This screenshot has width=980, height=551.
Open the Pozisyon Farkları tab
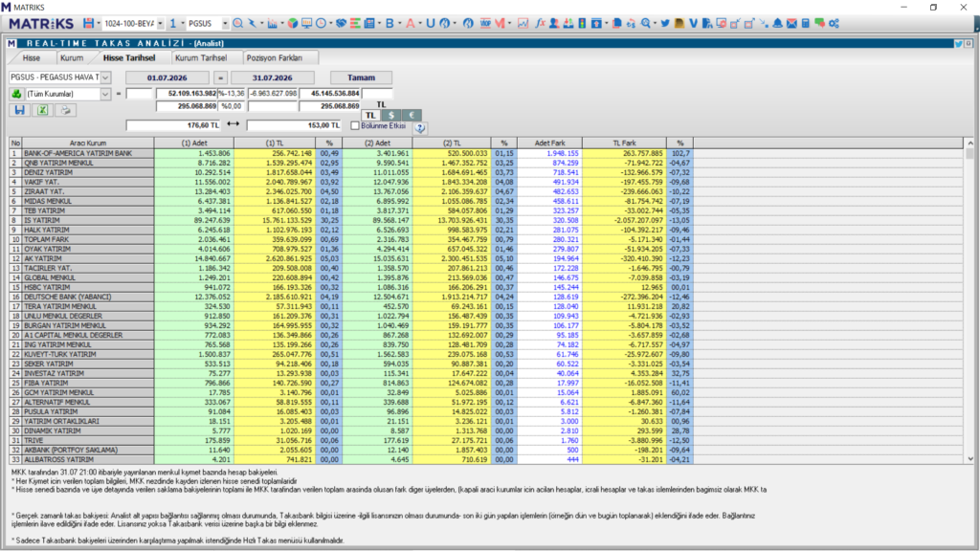[x=275, y=57]
